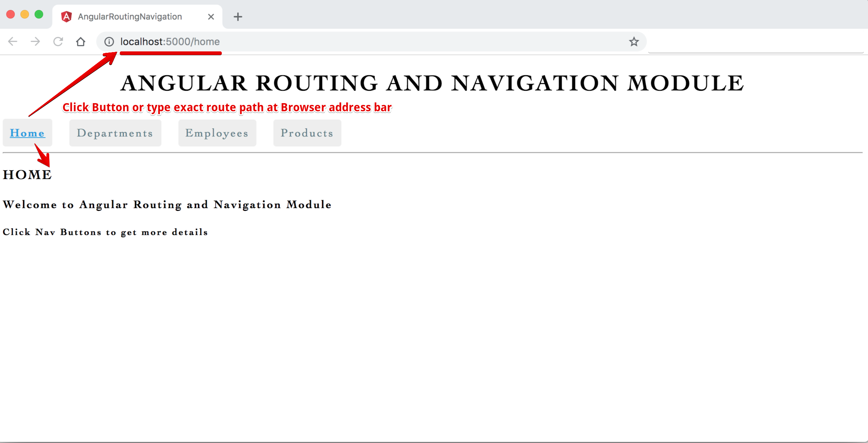Click the Angular logo favicon in the tab
The height and width of the screenshot is (443, 868).
(x=67, y=17)
